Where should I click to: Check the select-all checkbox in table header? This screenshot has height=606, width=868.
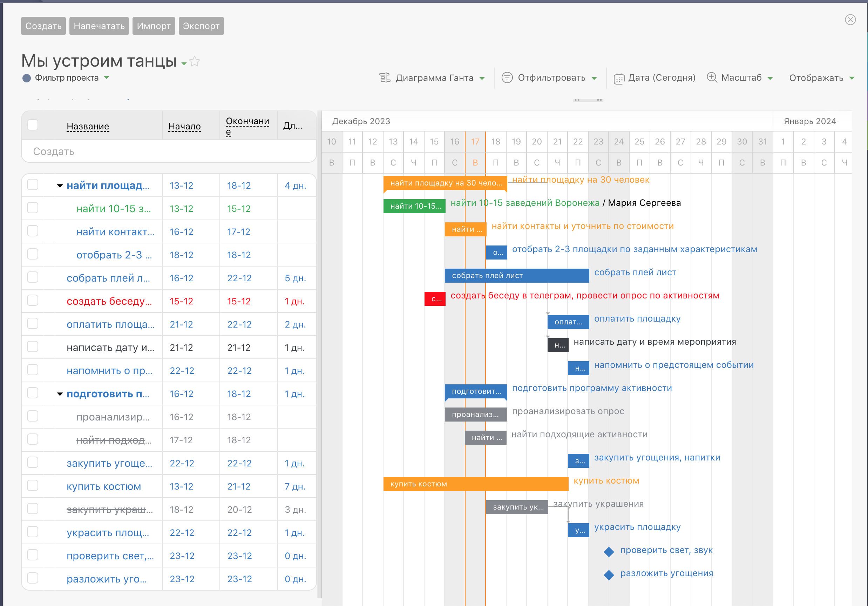33,125
